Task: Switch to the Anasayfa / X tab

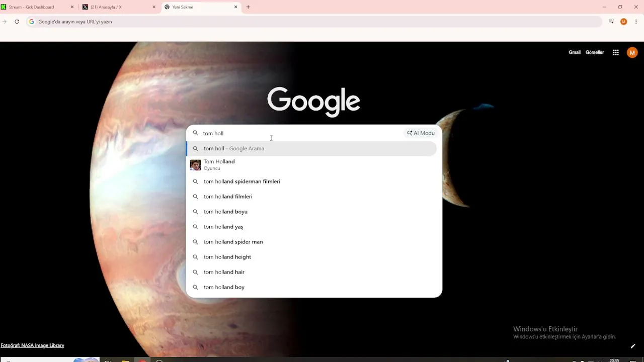Action: tap(120, 7)
